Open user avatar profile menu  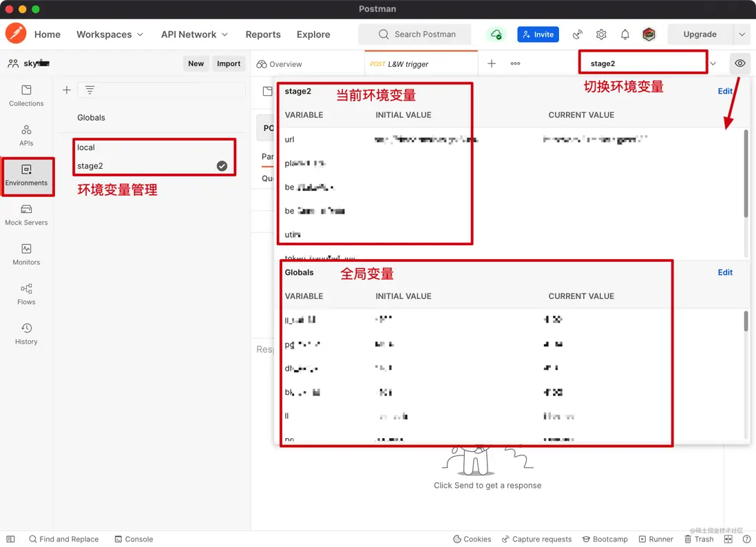pos(649,34)
